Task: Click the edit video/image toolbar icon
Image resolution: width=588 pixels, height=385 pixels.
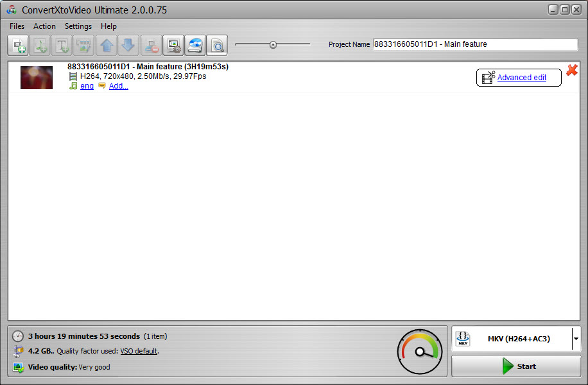Action: coord(83,46)
